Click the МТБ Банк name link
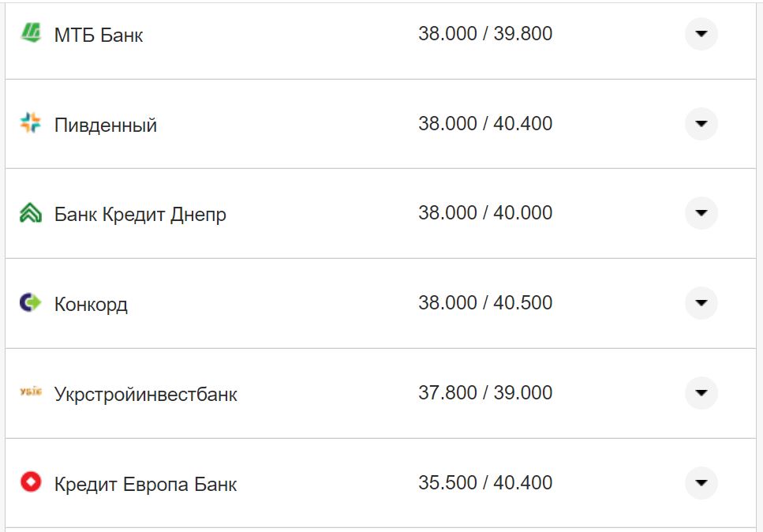Screen dimensions: 763x532 click(x=98, y=33)
